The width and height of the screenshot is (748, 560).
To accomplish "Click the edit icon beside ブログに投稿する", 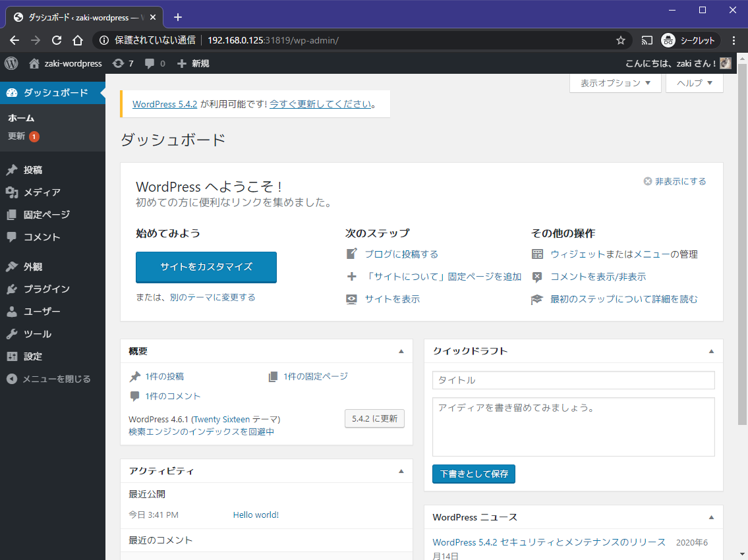I will pos(351,254).
